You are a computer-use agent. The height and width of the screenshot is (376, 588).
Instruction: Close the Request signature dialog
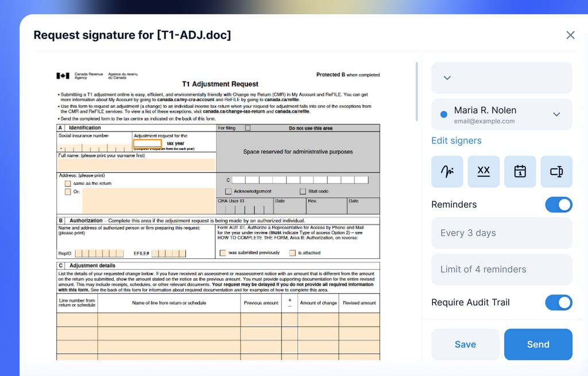coord(570,35)
